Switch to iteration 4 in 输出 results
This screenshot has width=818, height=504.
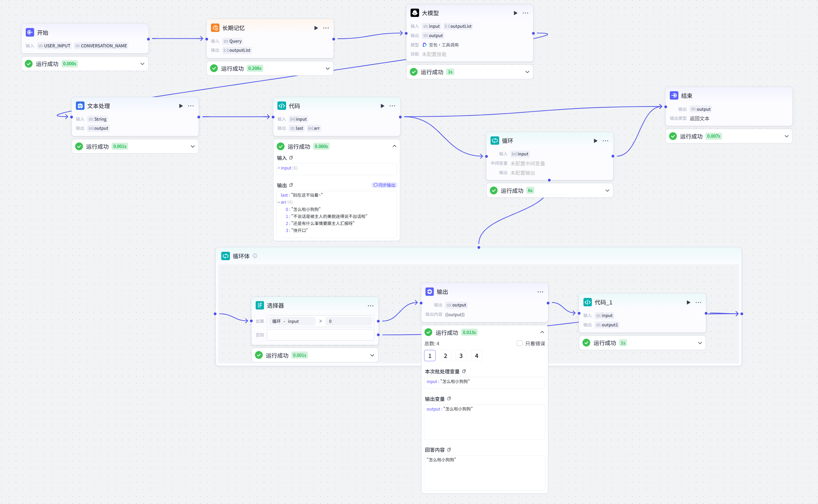pyautogui.click(x=476, y=356)
